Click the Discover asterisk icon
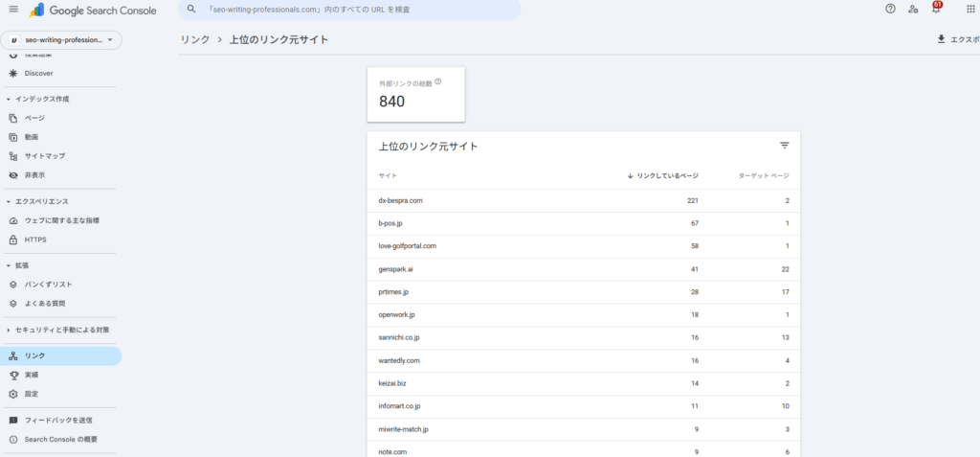This screenshot has width=980, height=457. pos(13,73)
